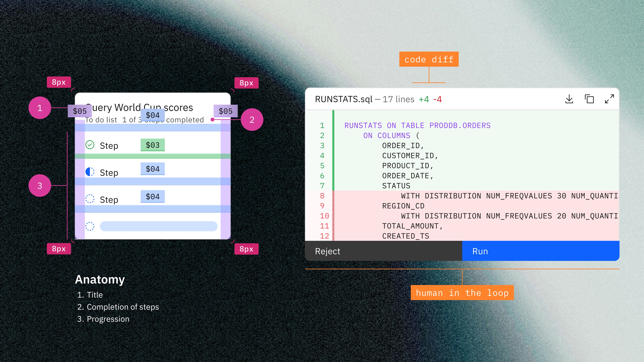Copy the code snippet contents
This screenshot has height=362, width=644.
589,99
